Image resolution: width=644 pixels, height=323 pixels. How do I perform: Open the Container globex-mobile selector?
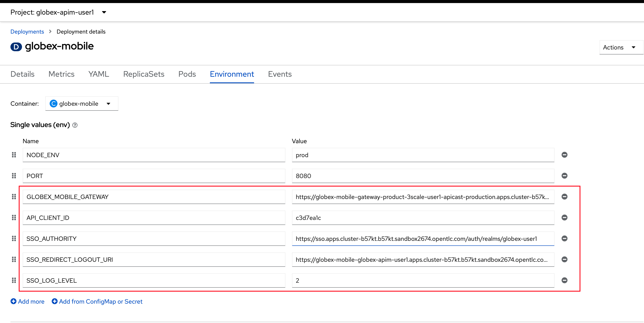[82, 104]
